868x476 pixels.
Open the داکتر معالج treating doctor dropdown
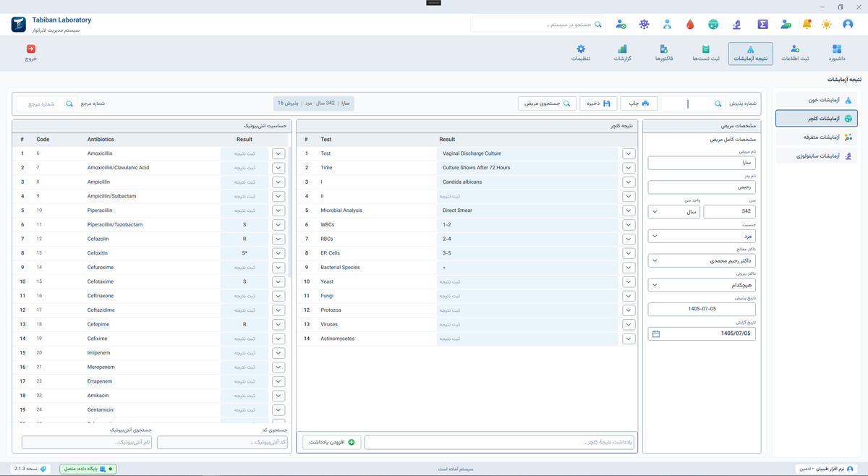coord(702,260)
